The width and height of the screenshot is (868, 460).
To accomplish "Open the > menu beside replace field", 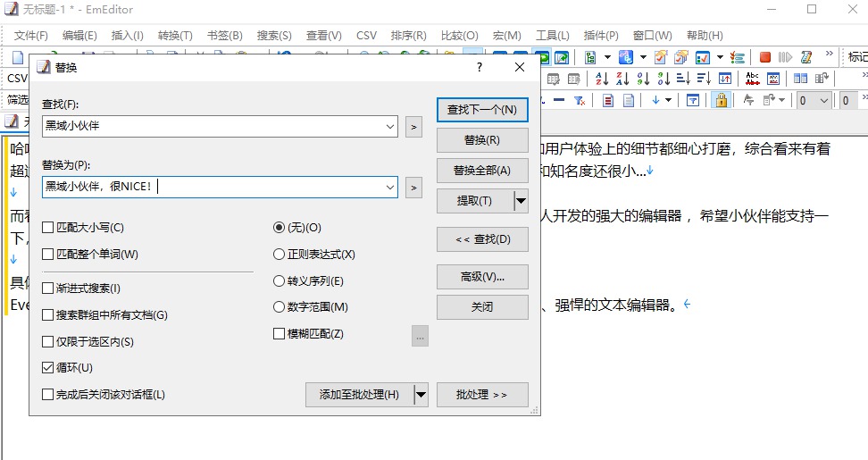I will (x=413, y=188).
